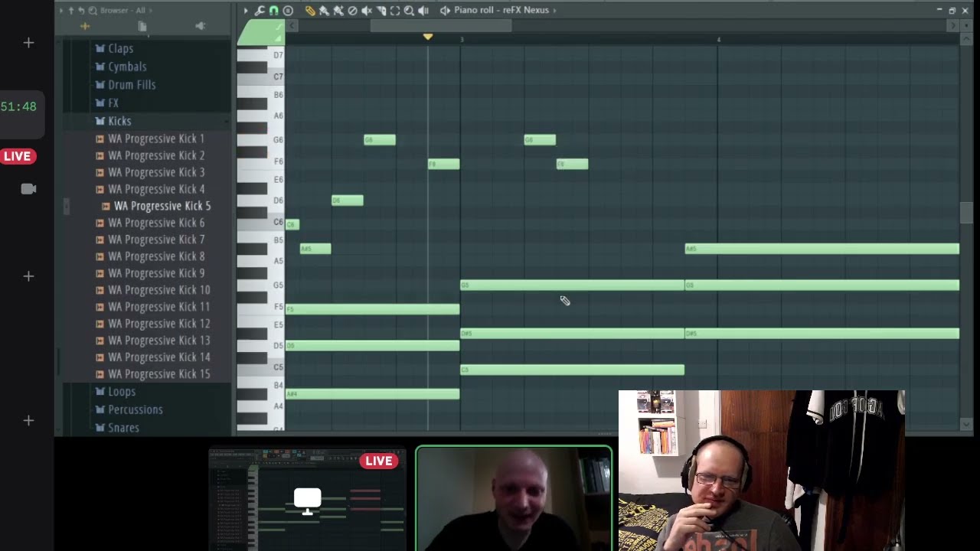Select the Mute tool in piano roll
The height and width of the screenshot is (551, 980).
[367, 11]
